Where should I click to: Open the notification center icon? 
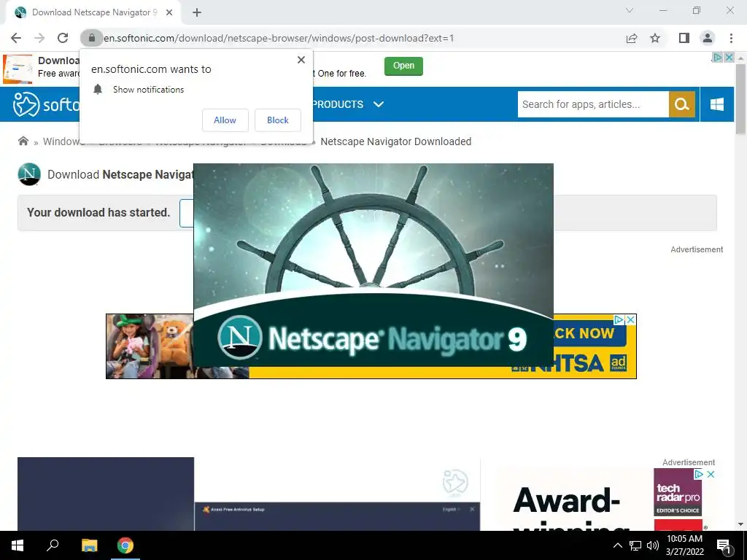coord(723,545)
